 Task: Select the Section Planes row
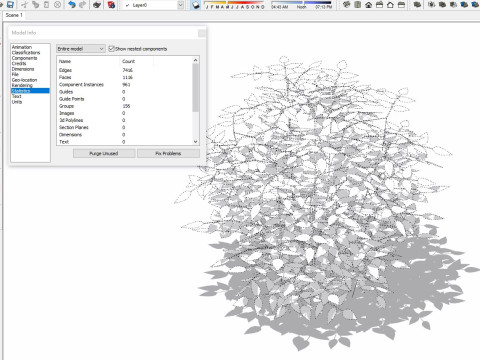pos(125,127)
